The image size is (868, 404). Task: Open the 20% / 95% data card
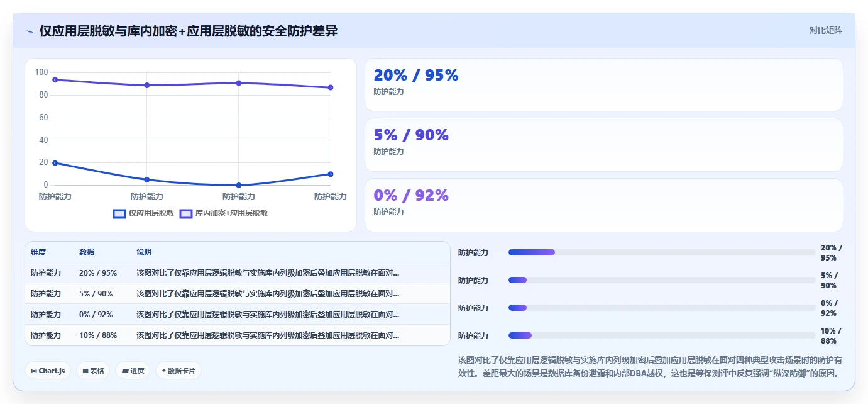click(x=603, y=85)
